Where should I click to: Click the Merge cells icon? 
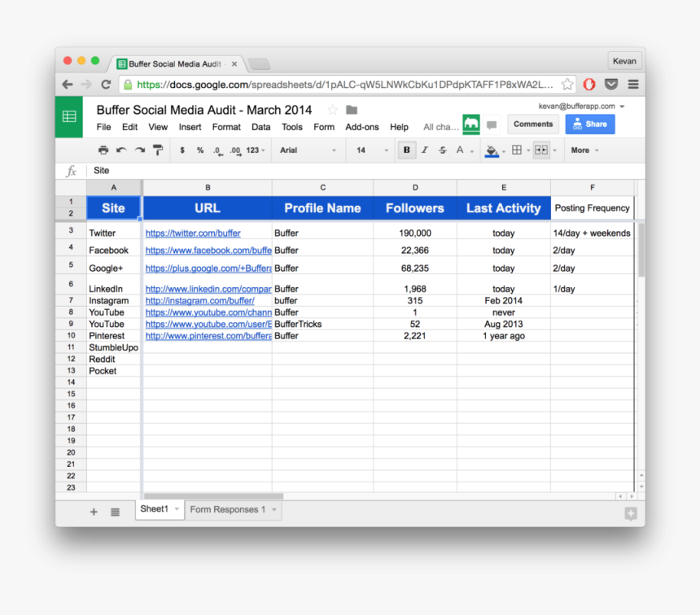point(541,150)
